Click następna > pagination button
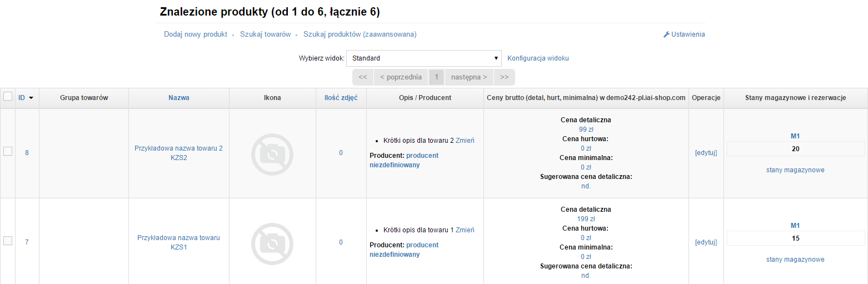 468,77
